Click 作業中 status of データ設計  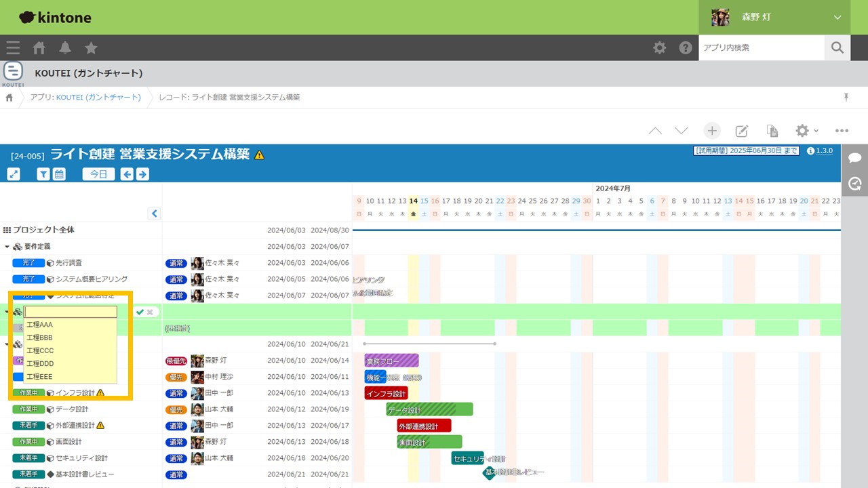(x=28, y=409)
